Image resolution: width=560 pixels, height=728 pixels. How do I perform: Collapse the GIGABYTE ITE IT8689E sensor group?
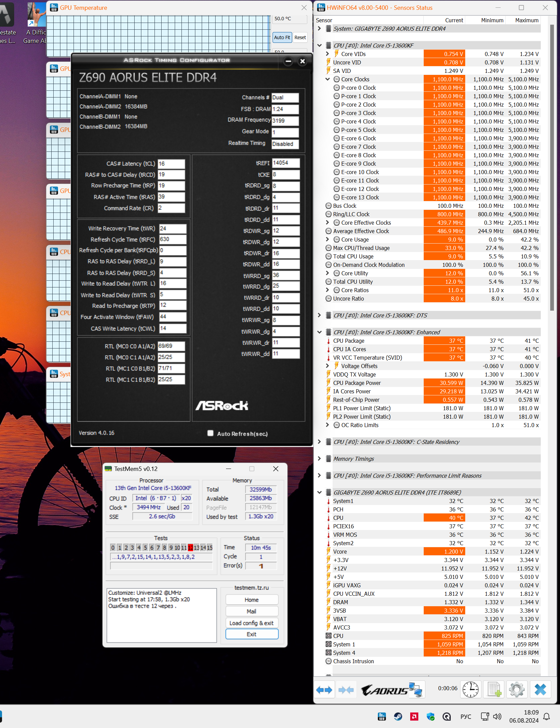(x=319, y=493)
